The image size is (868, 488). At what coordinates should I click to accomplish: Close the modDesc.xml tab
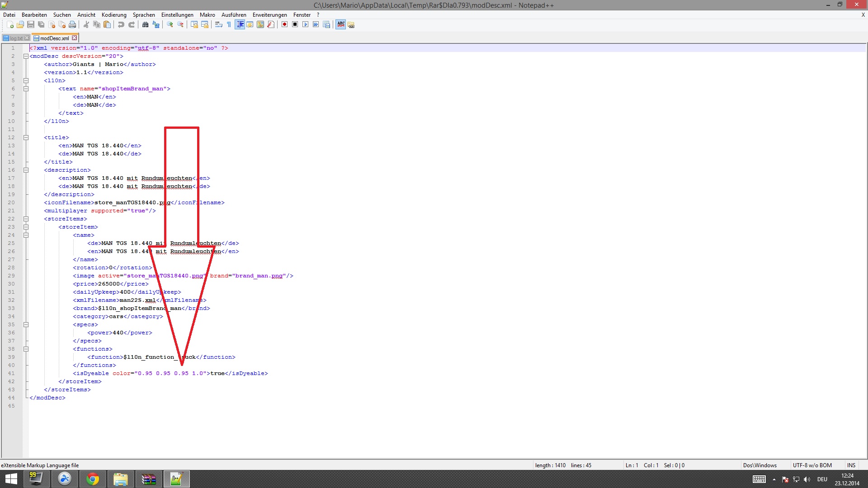click(75, 38)
